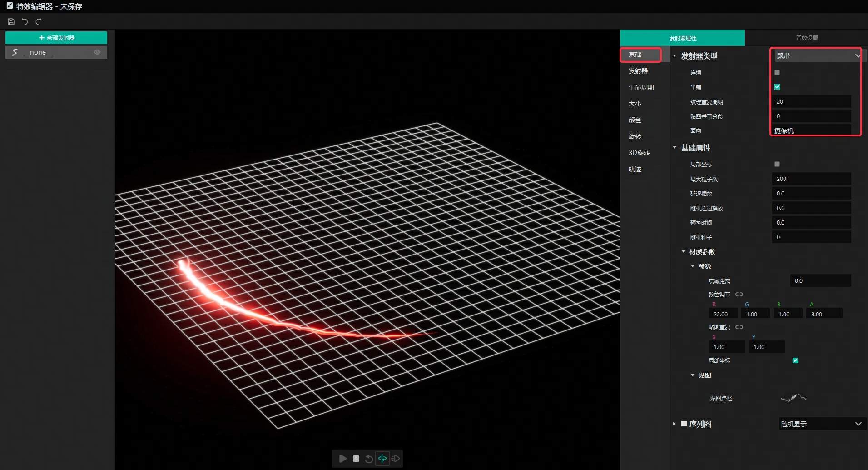868x470 pixels.
Task: Click the 贴图重复 Y value field
Action: click(x=766, y=347)
